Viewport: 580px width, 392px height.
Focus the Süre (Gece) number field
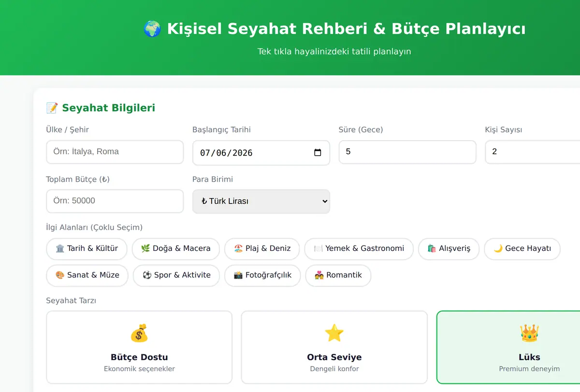(407, 152)
